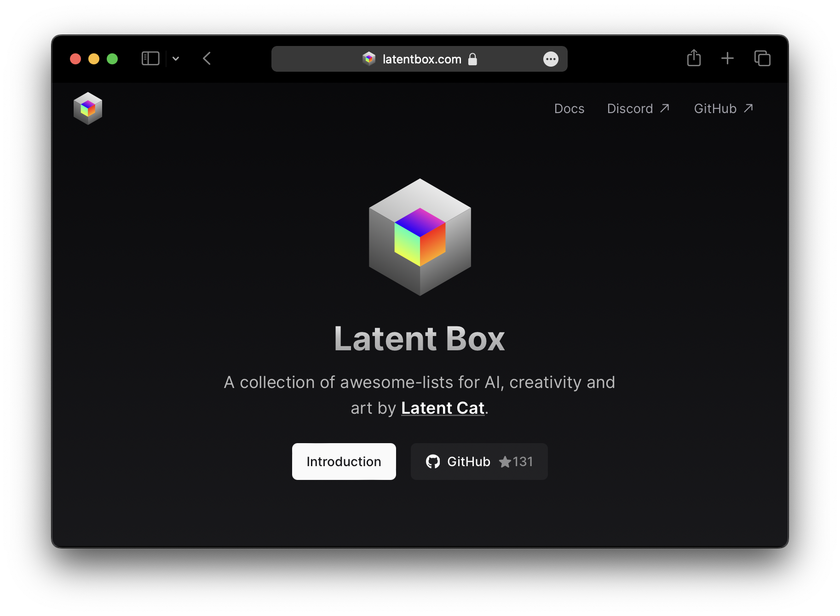Image resolution: width=840 pixels, height=616 pixels.
Task: Show the tab overview icon
Action: [x=762, y=58]
